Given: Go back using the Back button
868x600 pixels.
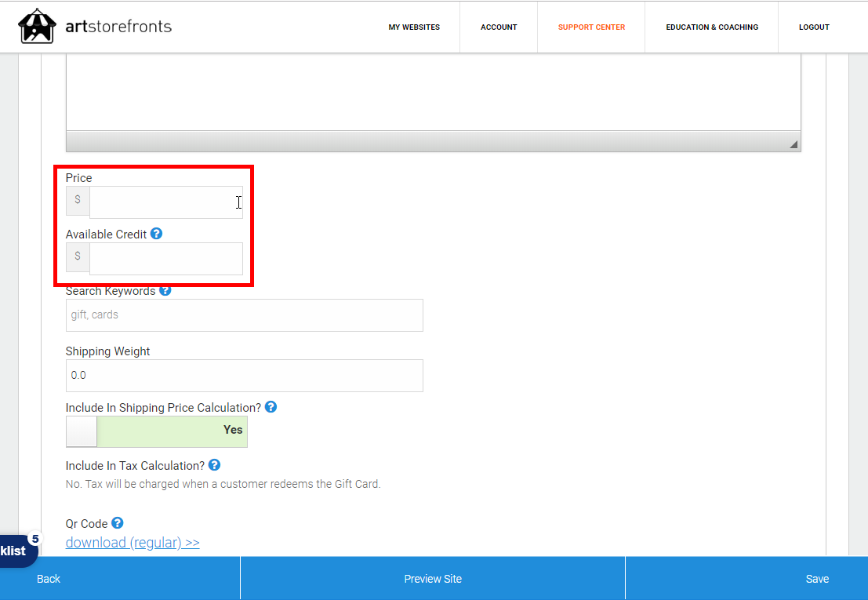Looking at the screenshot, I should [49, 579].
